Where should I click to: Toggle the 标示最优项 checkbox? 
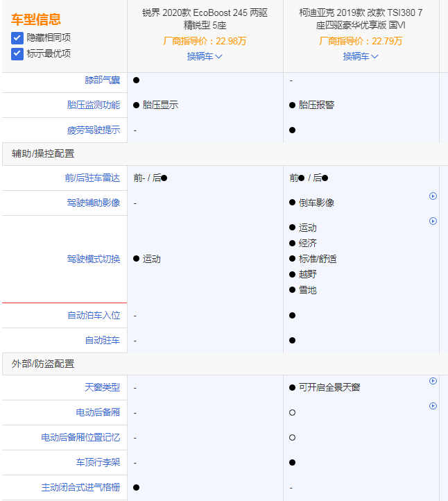[x=17, y=53]
